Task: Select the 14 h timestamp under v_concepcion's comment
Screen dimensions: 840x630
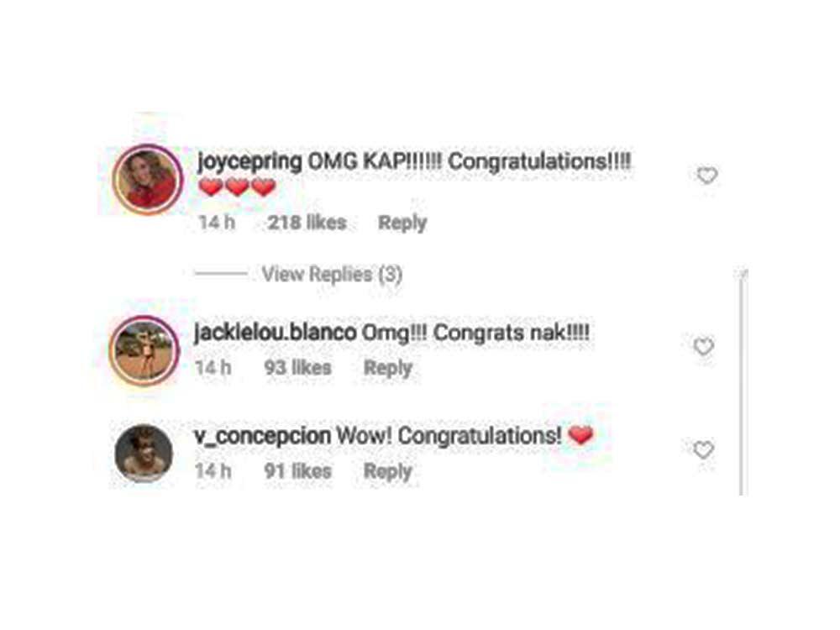Action: coord(213,471)
